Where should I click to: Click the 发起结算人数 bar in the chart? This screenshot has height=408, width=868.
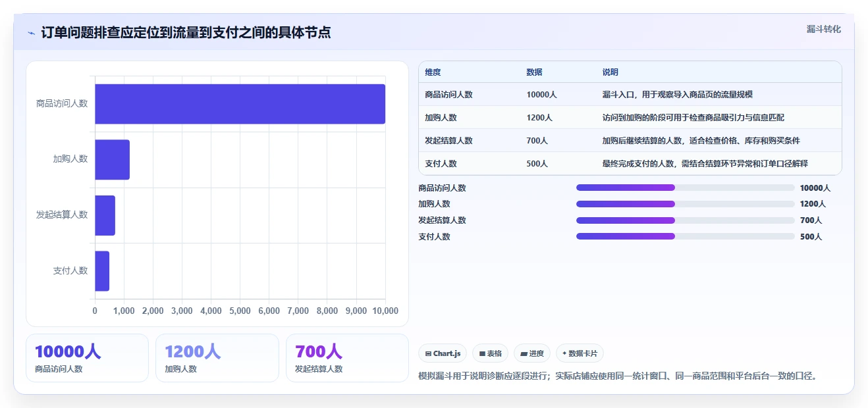point(105,215)
